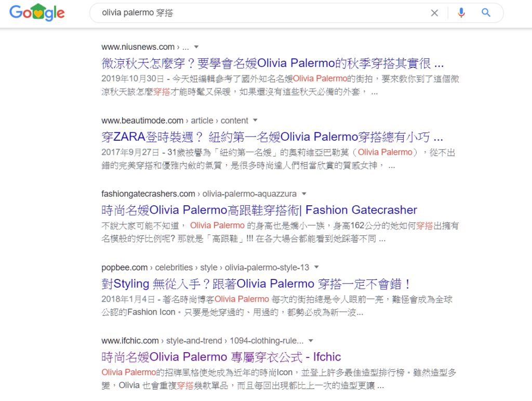Screen dimensions: 532x401
Task: Clear the search box with X icon
Action: tap(434, 13)
